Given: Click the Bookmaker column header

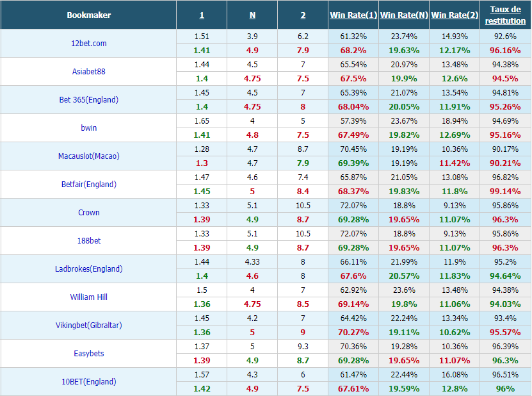Looking at the screenshot, I should pos(88,15).
